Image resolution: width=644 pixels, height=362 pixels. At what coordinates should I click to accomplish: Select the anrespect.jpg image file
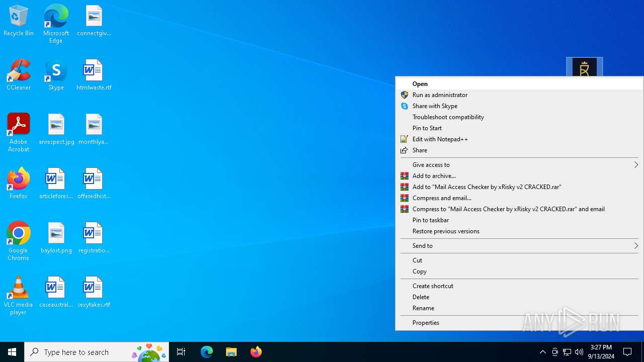click(56, 130)
